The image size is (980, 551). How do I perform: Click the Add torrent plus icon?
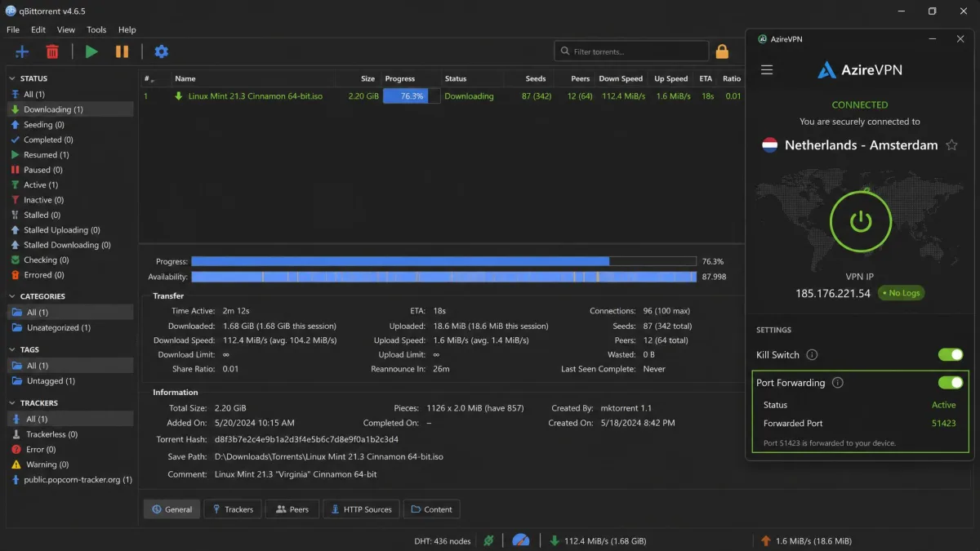click(22, 51)
